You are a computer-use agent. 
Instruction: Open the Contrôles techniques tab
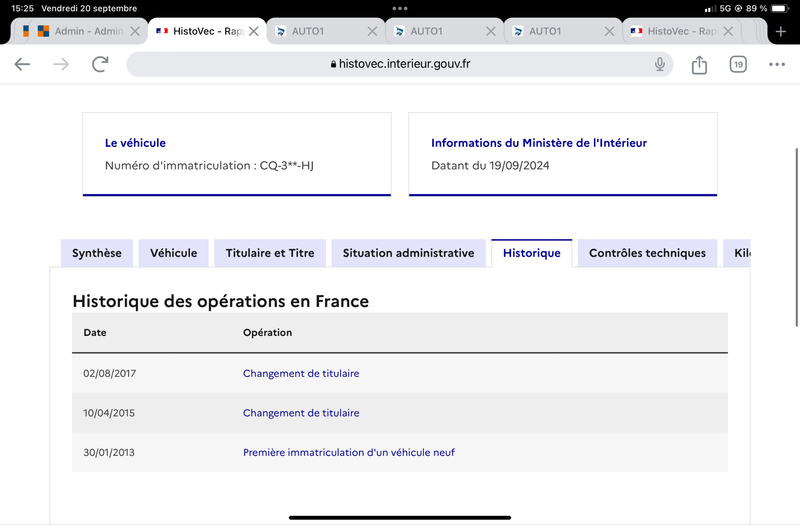click(x=647, y=253)
